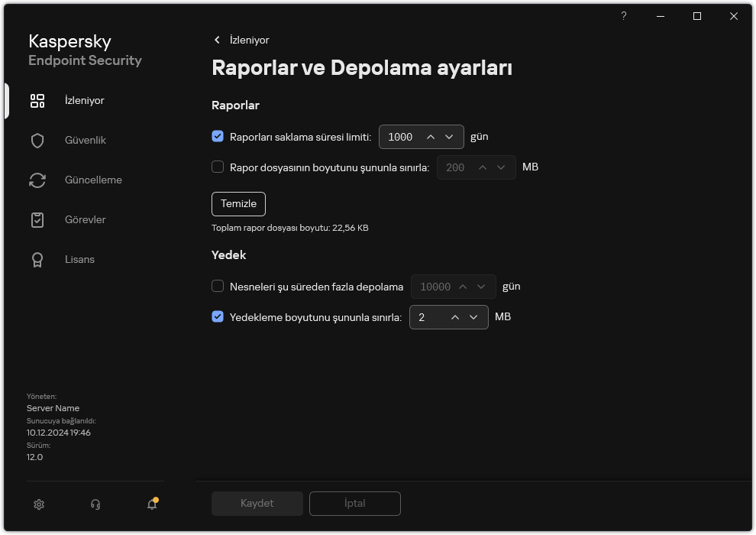Disable Raporları saklama süresi limiti
The image size is (756, 535).
point(218,136)
